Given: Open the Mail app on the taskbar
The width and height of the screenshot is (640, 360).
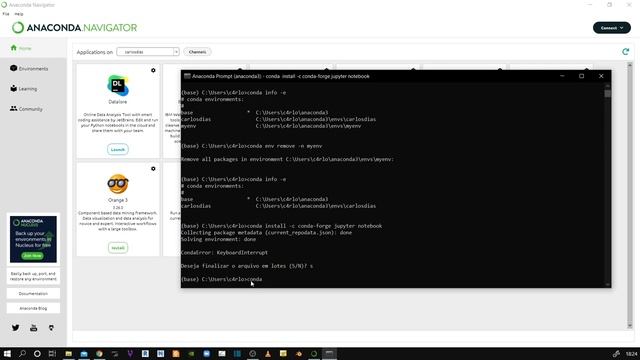Looking at the screenshot, I should click(84, 353).
